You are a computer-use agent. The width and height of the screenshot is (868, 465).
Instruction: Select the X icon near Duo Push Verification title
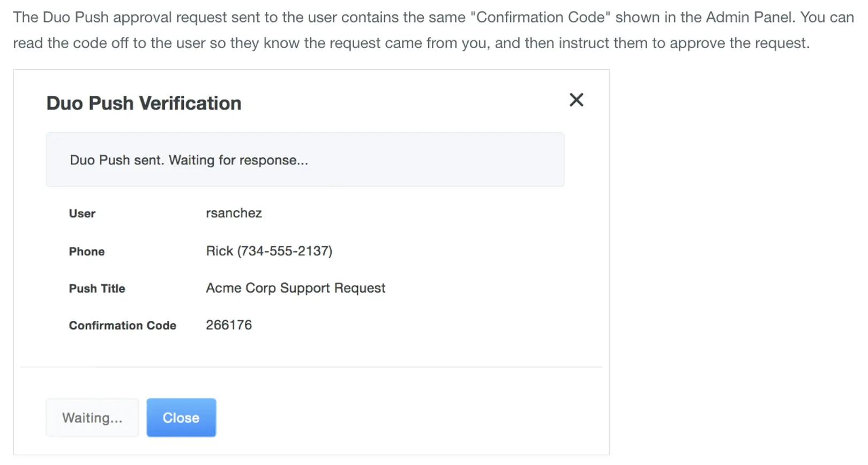[x=576, y=100]
